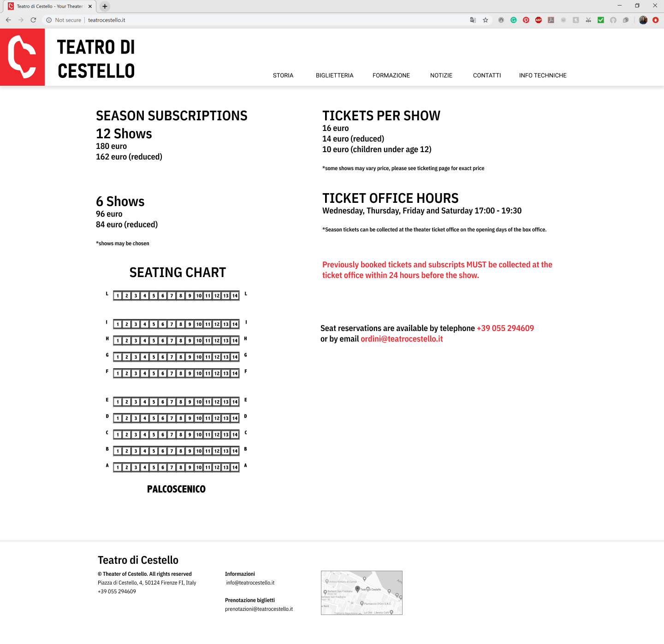Viewport: 664px width, 644px height.
Task: Click seat 14 in row A of seating chart
Action: [x=235, y=467]
